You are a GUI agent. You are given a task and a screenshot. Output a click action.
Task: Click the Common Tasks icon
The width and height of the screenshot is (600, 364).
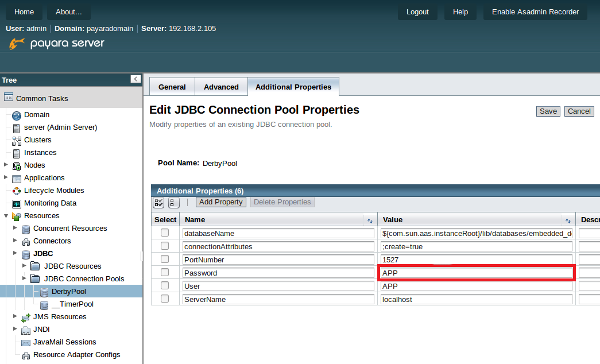coord(9,97)
